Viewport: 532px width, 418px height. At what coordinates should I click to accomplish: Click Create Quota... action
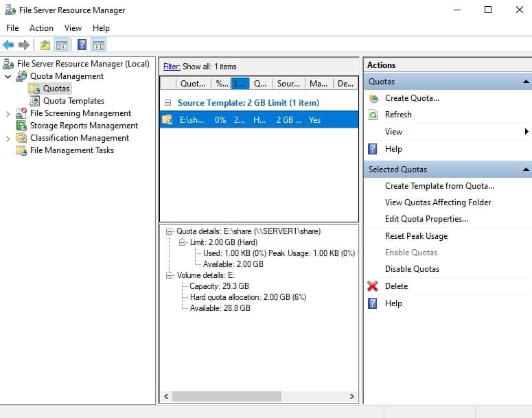pyautogui.click(x=412, y=98)
